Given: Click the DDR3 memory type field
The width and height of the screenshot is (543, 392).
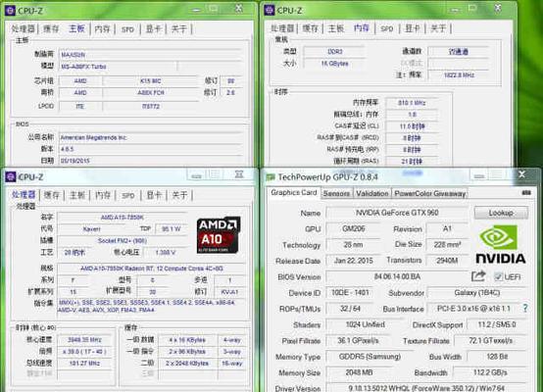Looking at the screenshot, I should point(334,52).
